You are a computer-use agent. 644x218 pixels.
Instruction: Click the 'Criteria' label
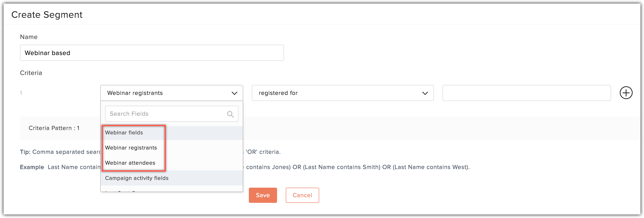[x=31, y=73]
